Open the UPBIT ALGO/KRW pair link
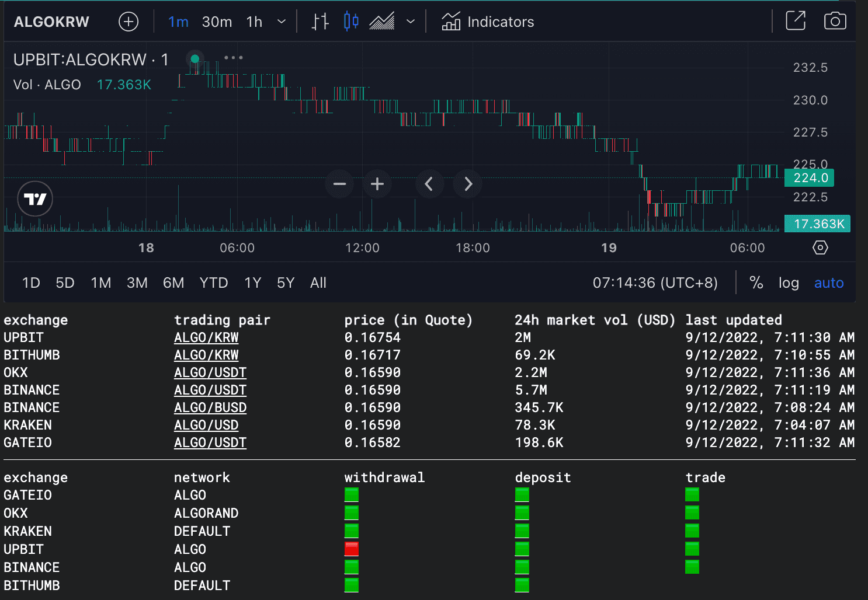Image resolution: width=868 pixels, height=600 pixels. [206, 337]
